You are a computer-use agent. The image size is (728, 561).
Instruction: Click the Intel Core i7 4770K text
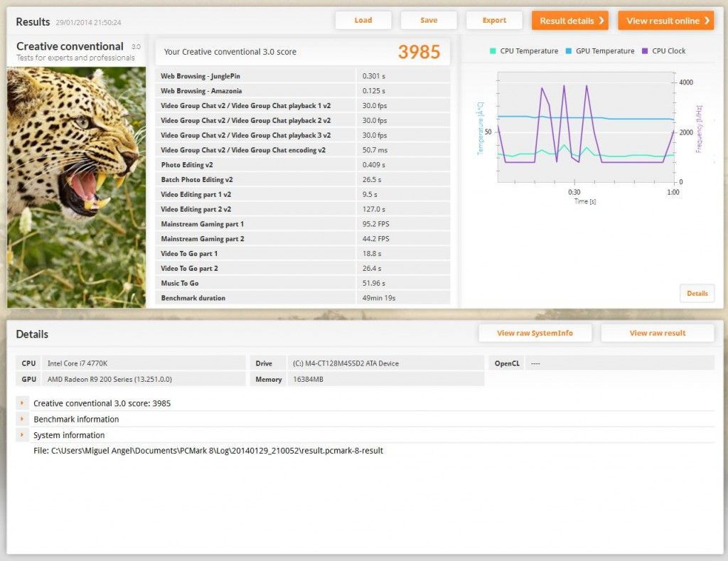tap(77, 363)
